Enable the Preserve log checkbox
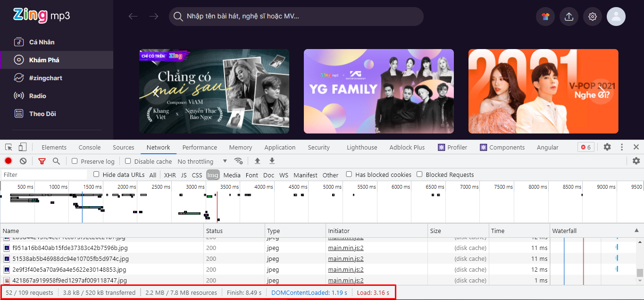The image size is (644, 300). [x=75, y=161]
